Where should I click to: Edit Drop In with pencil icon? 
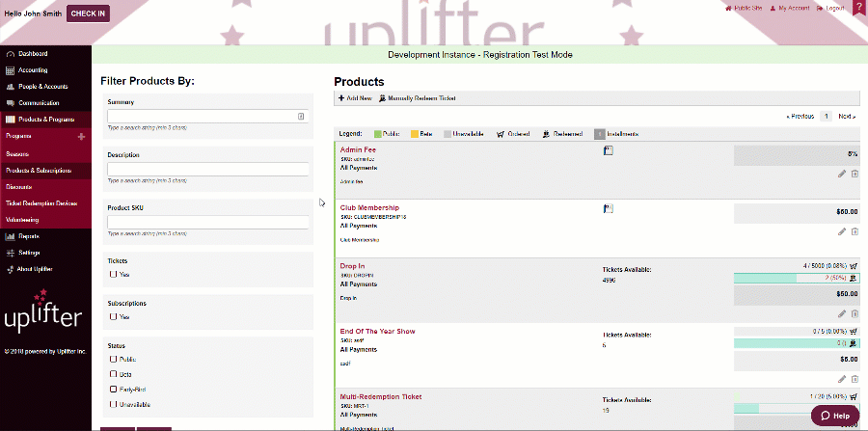coord(842,313)
